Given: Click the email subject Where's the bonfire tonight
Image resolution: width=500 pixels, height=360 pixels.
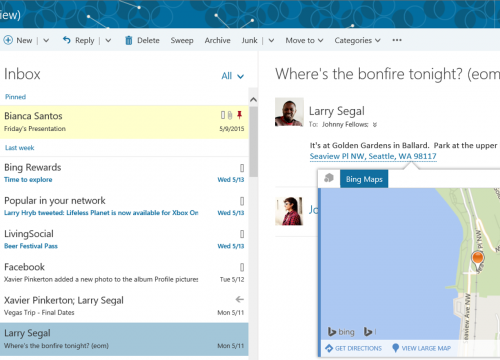Looking at the screenshot, I should (x=387, y=74).
